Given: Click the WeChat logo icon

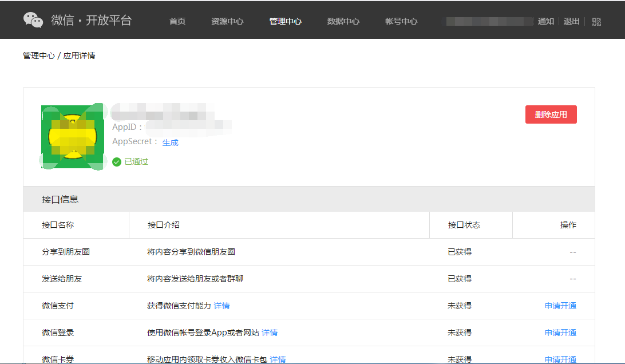Looking at the screenshot, I should [x=33, y=20].
